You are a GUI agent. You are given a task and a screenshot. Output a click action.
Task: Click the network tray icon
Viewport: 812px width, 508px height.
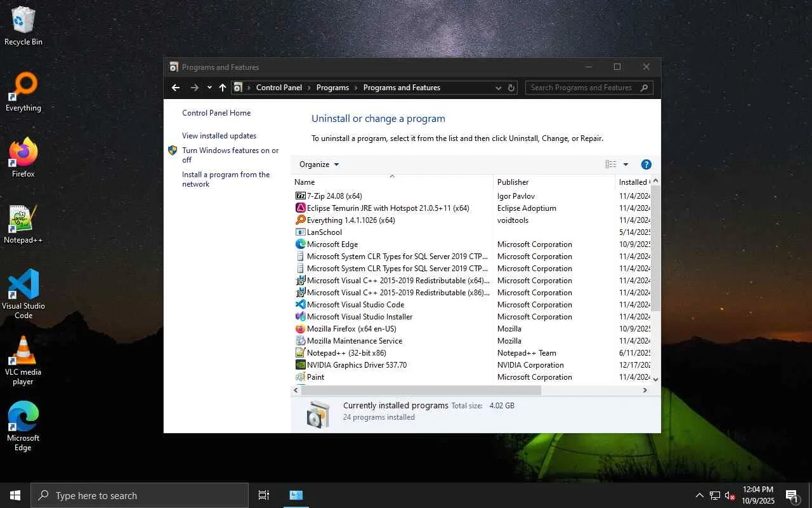pyautogui.click(x=715, y=495)
